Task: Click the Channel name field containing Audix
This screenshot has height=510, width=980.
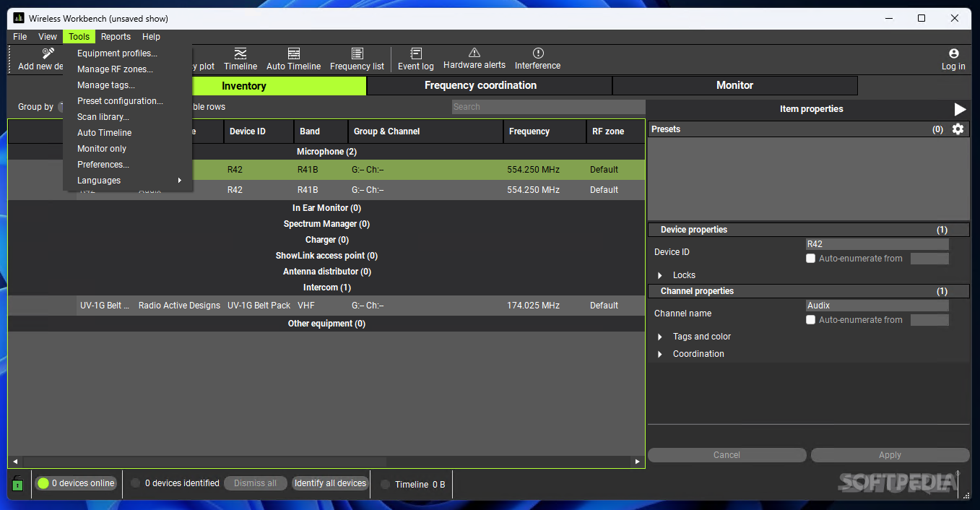Action: coord(877,306)
